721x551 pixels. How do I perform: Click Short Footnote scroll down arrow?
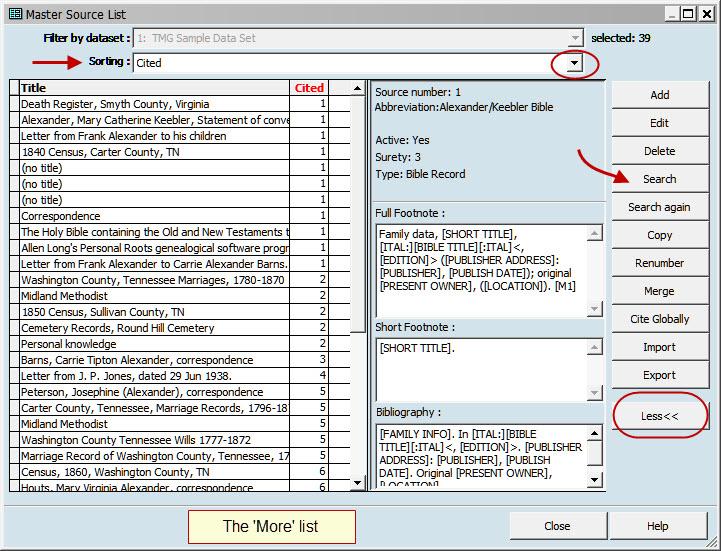point(595,393)
